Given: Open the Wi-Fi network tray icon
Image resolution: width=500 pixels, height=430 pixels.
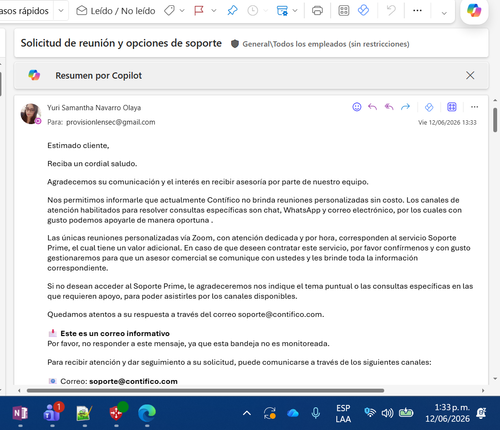Looking at the screenshot, I should 369,413.
